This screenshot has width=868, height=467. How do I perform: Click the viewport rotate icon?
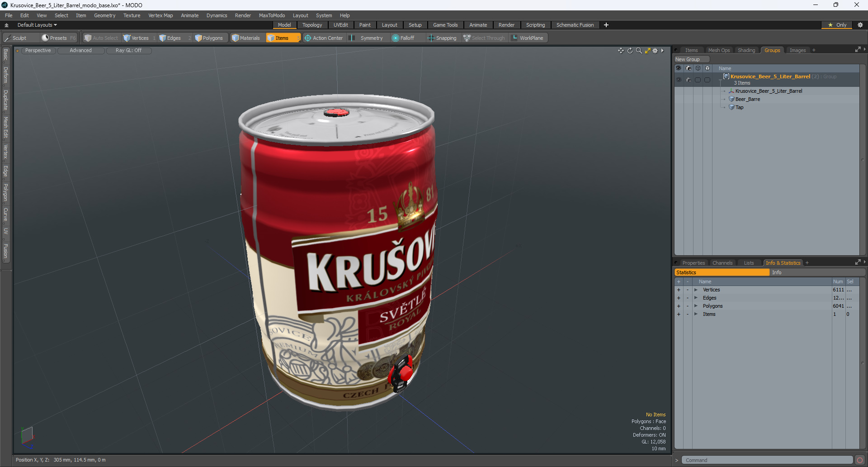click(630, 51)
